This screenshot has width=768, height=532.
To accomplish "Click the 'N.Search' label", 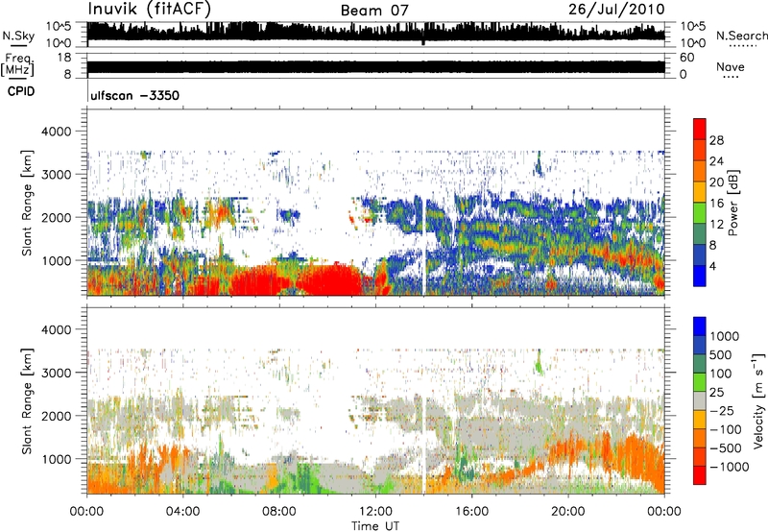I will tap(741, 36).
